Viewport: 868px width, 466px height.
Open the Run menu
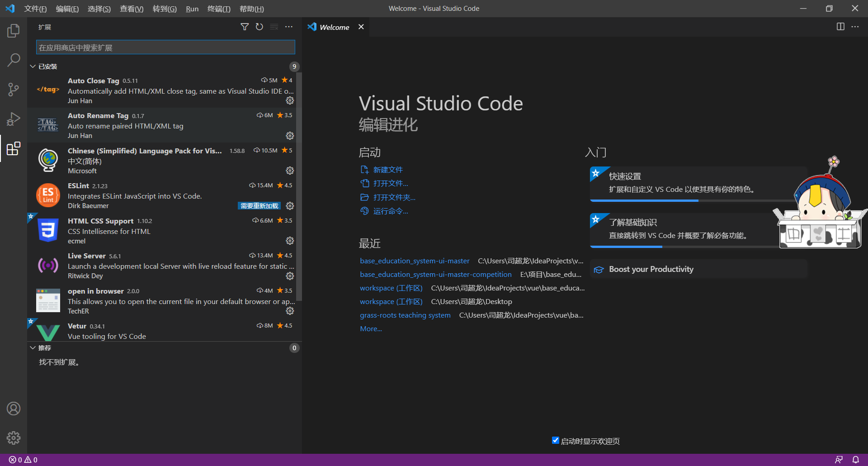[192, 9]
